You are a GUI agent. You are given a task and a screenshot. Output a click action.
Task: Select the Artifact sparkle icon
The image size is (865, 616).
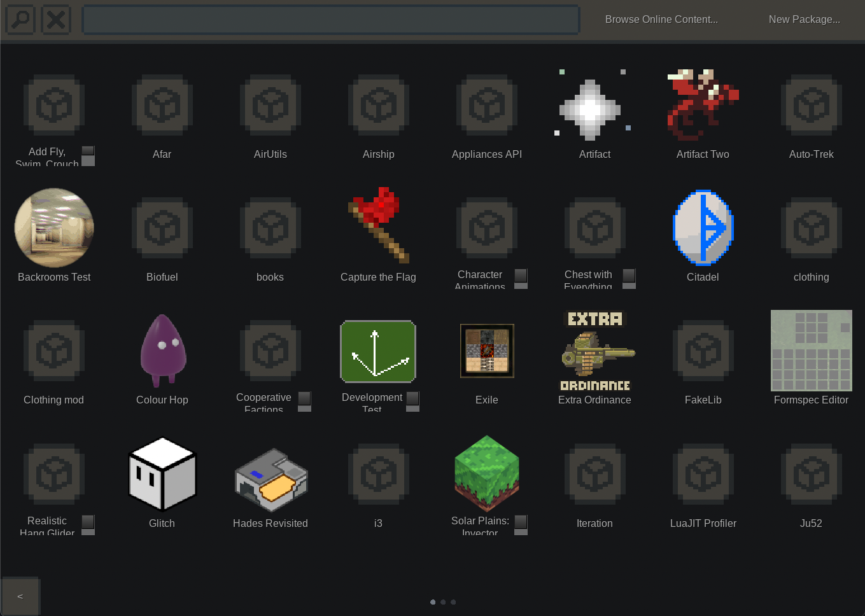click(590, 106)
